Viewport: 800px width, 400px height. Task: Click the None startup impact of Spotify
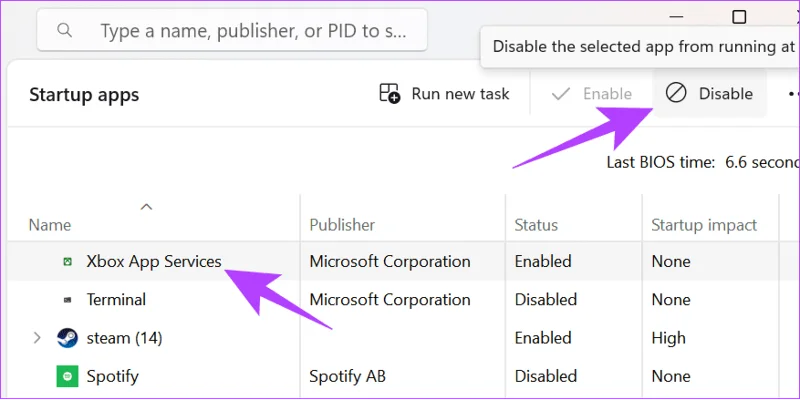click(671, 377)
